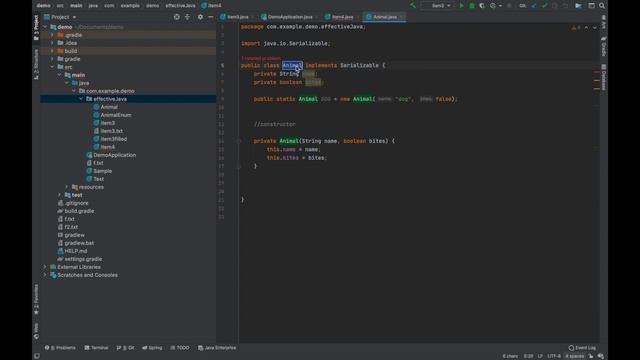Run the build with the hammer icon

413,6
